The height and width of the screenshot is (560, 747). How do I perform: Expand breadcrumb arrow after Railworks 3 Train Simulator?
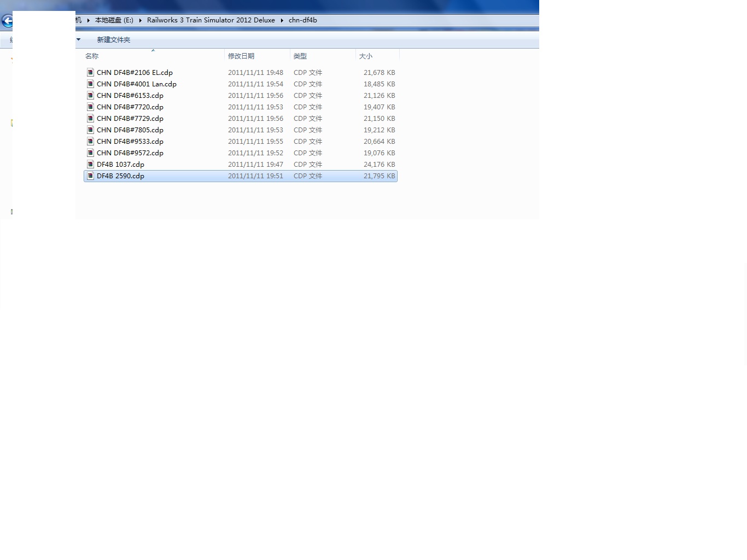point(282,20)
